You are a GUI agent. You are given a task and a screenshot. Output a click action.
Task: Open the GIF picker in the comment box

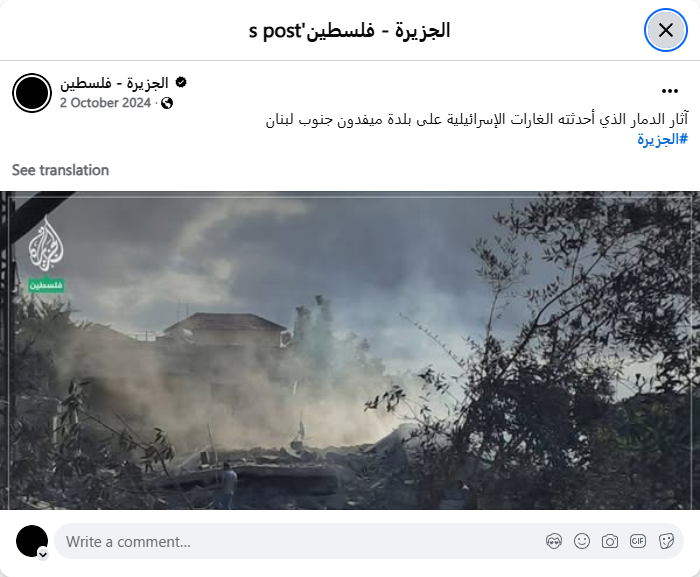(638, 541)
